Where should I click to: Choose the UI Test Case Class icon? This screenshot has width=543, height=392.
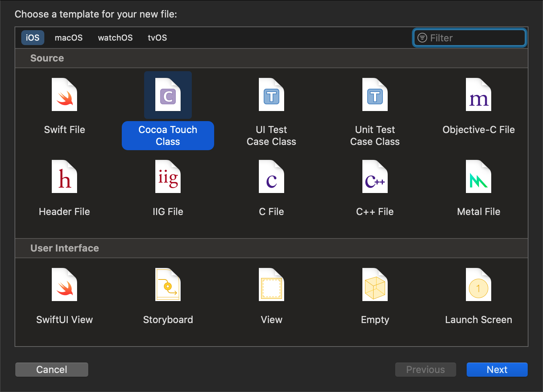271,95
